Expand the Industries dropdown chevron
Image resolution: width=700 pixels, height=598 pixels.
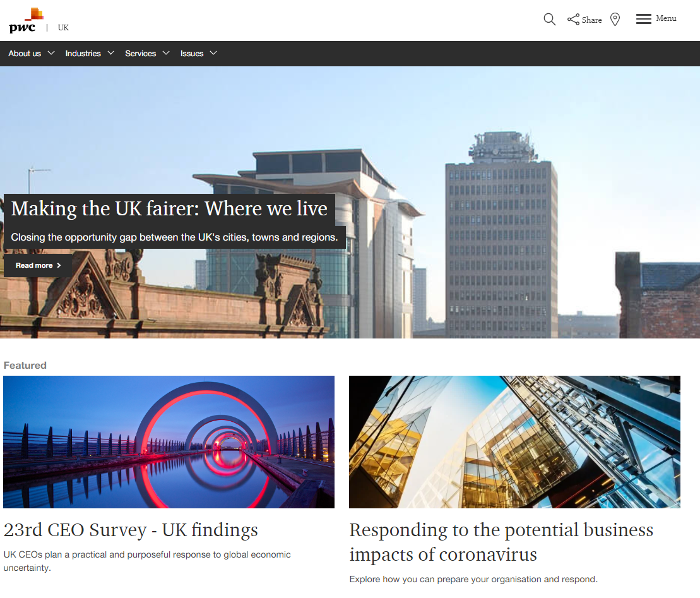click(x=110, y=53)
